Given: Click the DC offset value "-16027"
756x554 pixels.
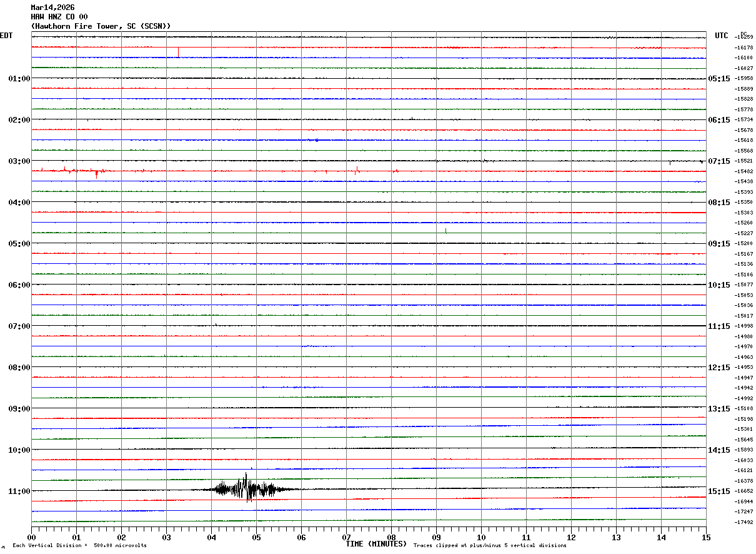Looking at the screenshot, I should click(x=744, y=68).
